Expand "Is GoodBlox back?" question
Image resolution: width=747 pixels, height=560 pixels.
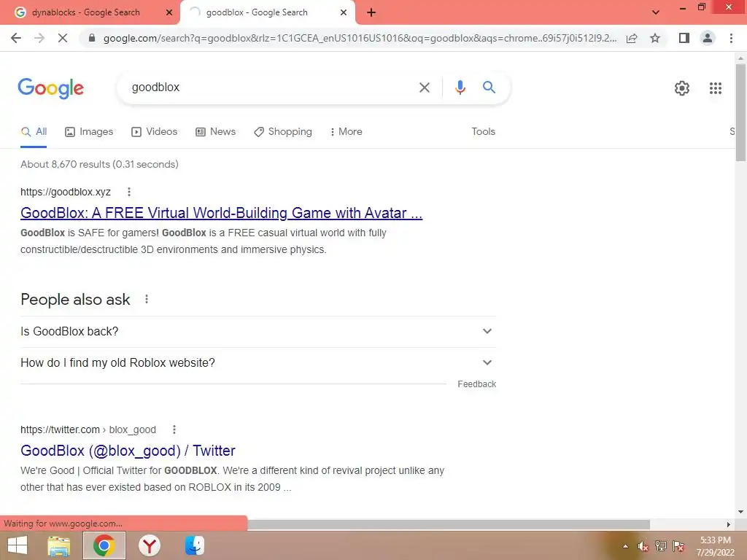[x=258, y=332]
